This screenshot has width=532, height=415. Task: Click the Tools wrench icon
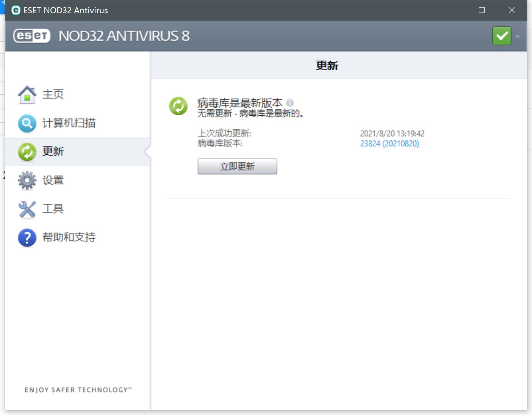27,209
